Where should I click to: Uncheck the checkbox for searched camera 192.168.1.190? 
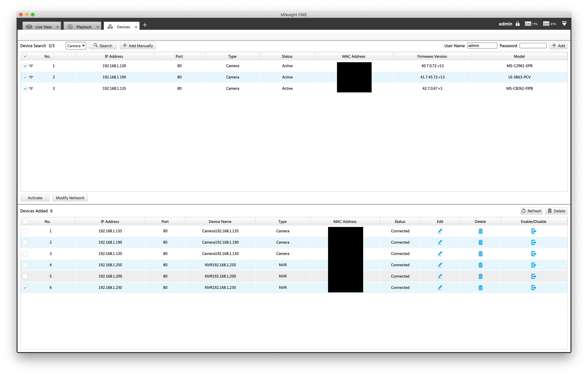pyautogui.click(x=25, y=77)
